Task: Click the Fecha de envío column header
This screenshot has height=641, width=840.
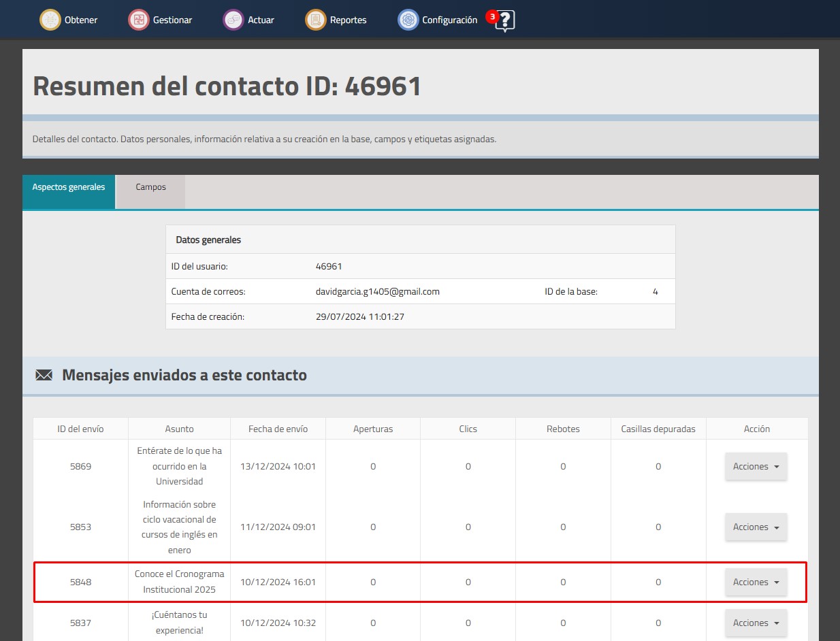Action: pyautogui.click(x=278, y=429)
